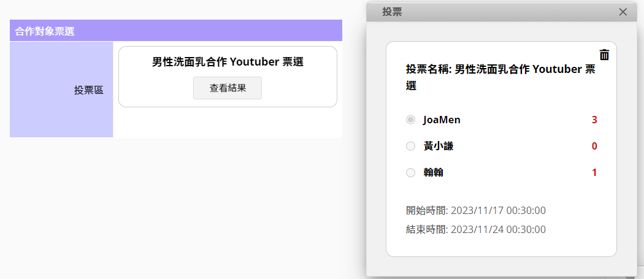Select the JoaMen radio button
This screenshot has width=644, height=279.
click(410, 120)
